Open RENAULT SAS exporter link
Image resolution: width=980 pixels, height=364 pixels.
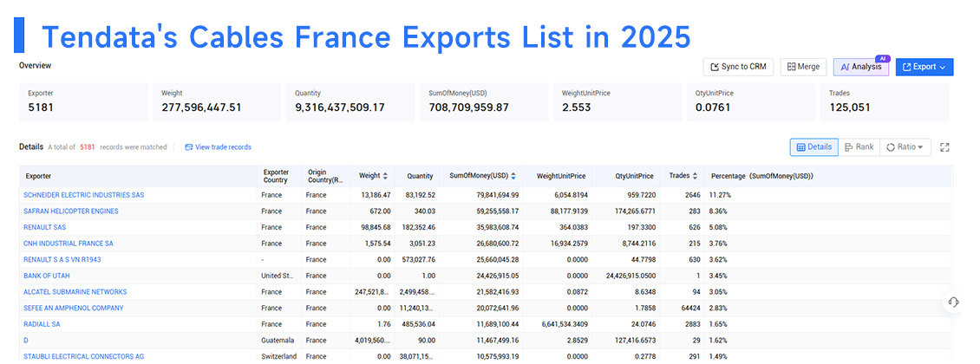point(45,227)
